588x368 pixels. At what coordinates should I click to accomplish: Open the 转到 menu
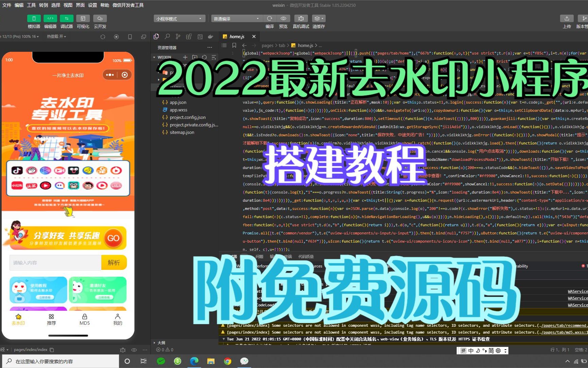tap(44, 5)
